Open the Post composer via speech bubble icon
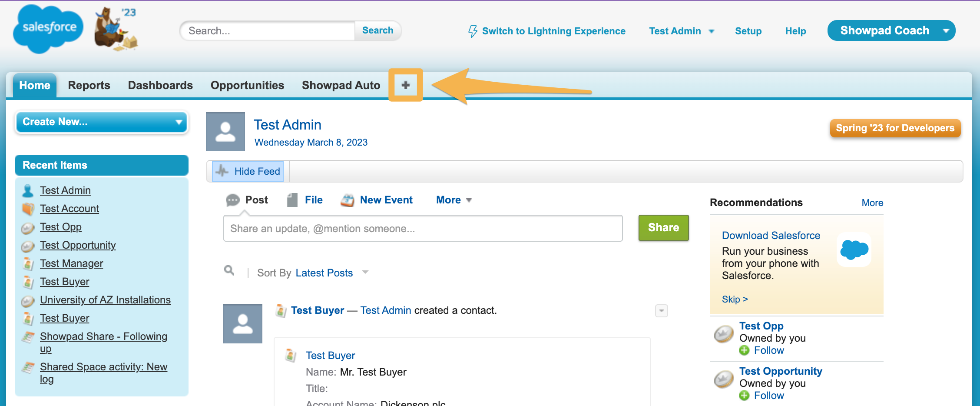This screenshot has height=406, width=980. coord(233,200)
